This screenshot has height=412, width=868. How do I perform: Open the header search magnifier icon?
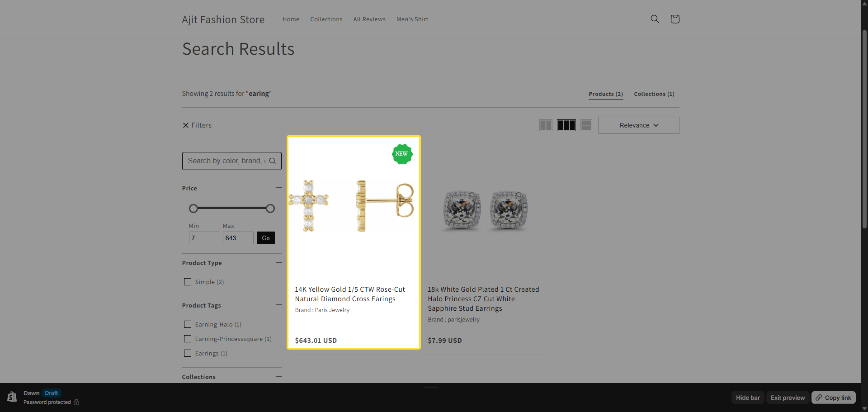pyautogui.click(x=655, y=19)
